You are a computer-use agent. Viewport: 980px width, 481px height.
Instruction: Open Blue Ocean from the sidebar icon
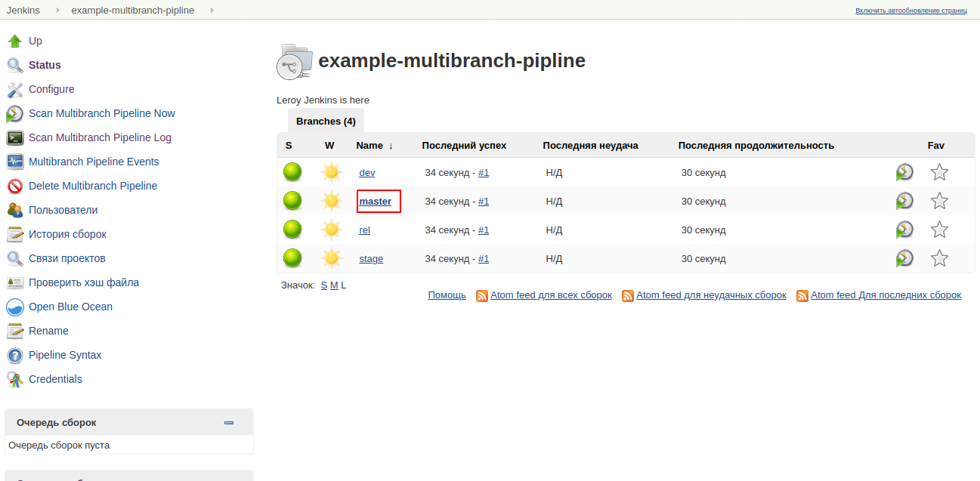pyautogui.click(x=15, y=307)
